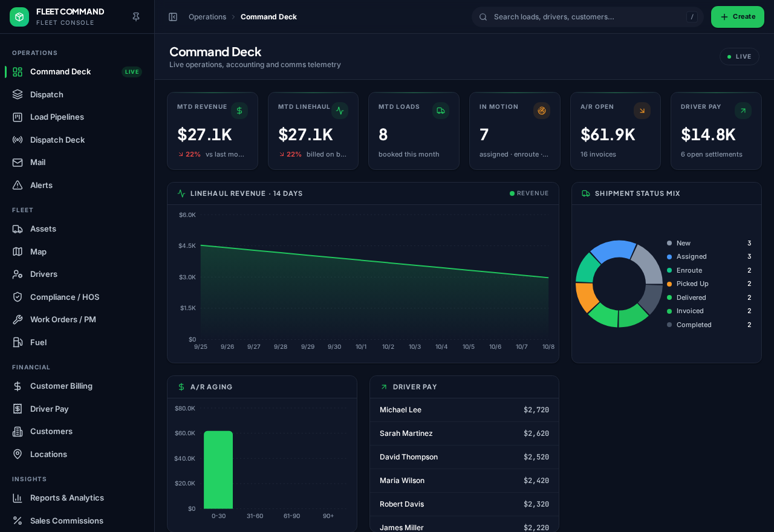Click the Assigned legend entry in status mix
Screen dimensions: 774x532
click(709, 256)
